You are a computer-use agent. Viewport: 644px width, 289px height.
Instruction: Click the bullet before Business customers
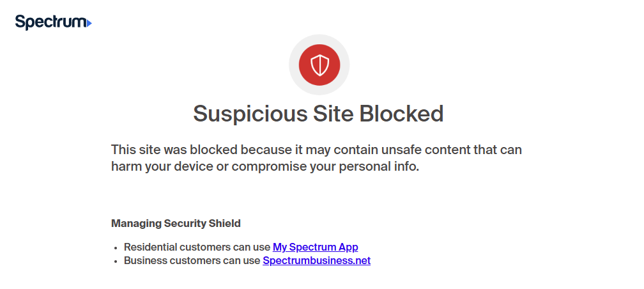click(x=116, y=262)
